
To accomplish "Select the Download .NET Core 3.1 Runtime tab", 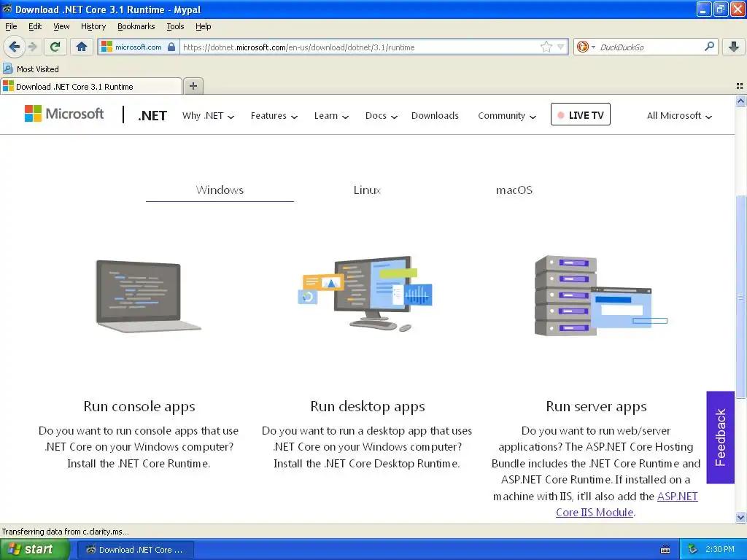I will 91,86.
